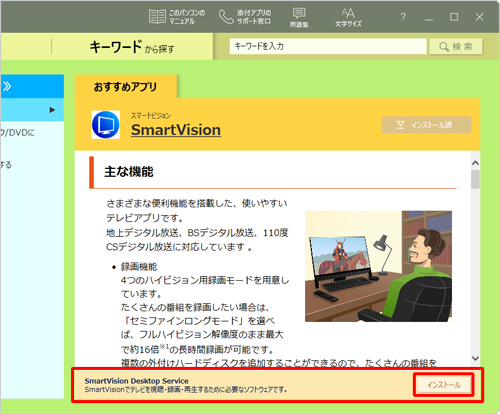Click the vertical scrollbar thumb
The height and width of the screenshot is (414, 500).
coord(475,179)
